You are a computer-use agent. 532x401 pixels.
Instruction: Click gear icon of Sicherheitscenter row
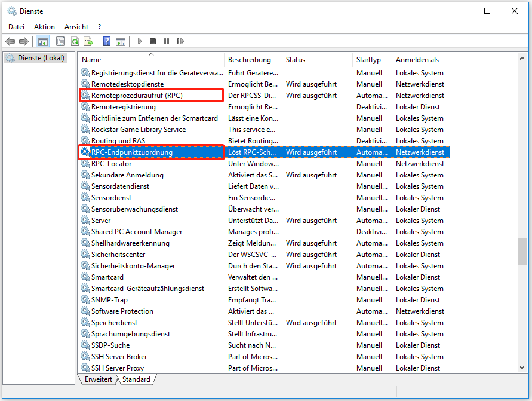click(85, 254)
